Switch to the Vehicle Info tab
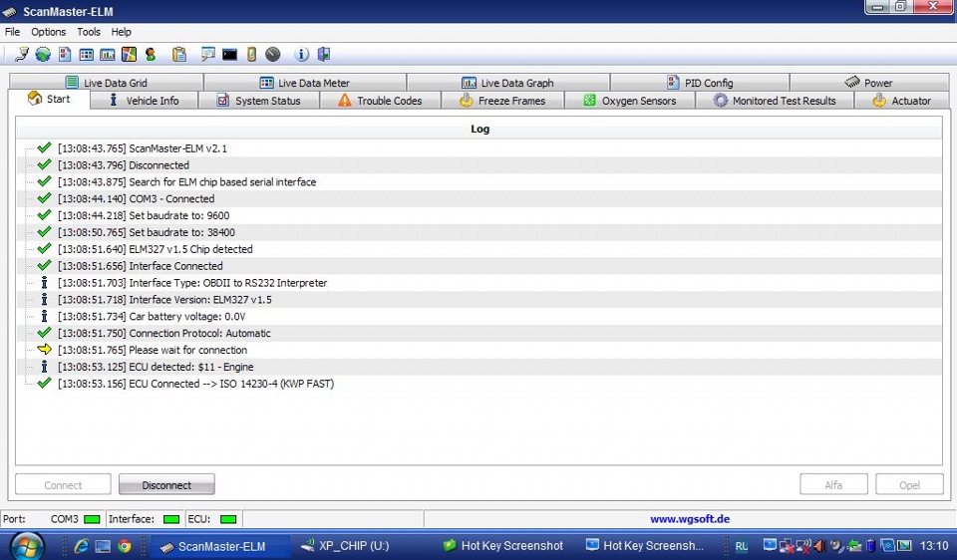Image resolution: width=957 pixels, height=560 pixels. click(x=144, y=101)
